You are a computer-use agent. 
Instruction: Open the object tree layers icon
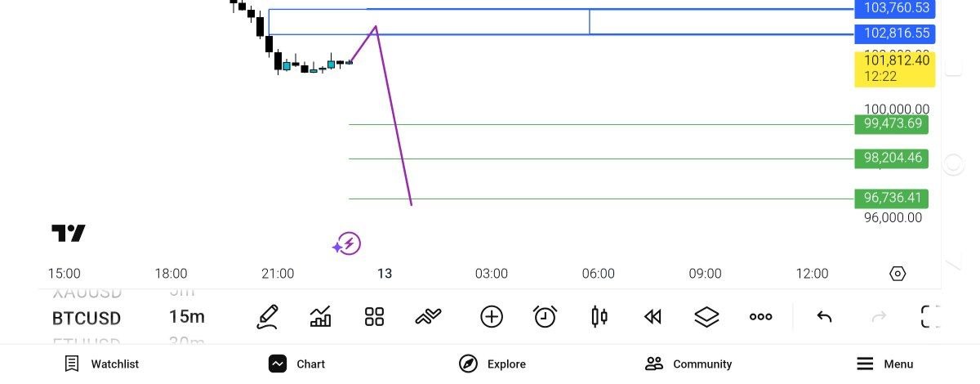pos(706,316)
